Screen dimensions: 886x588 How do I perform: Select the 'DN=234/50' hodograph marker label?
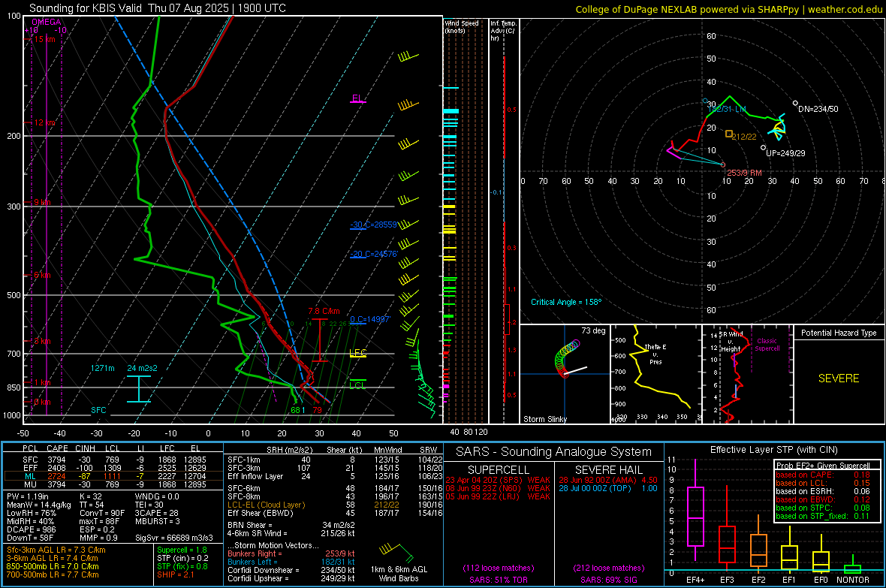[x=818, y=109]
